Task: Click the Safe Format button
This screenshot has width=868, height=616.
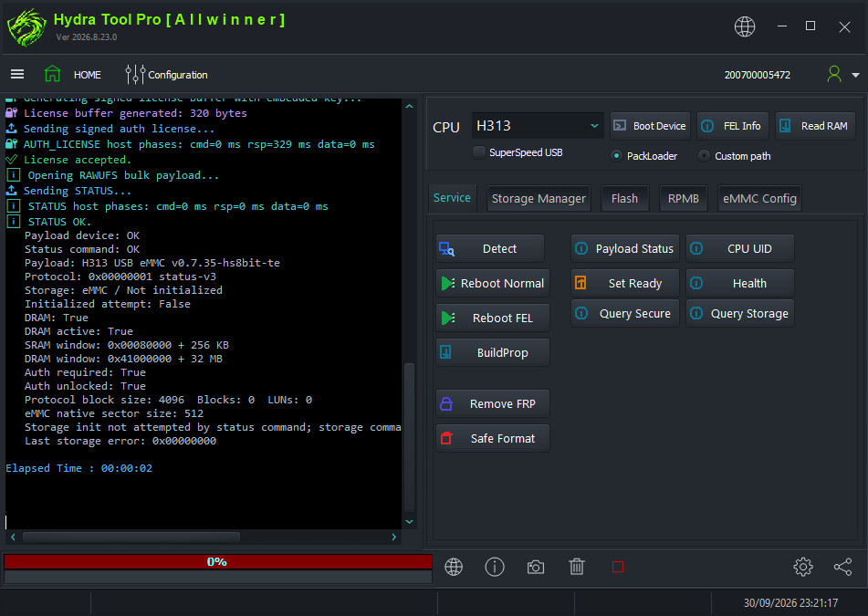Action: click(x=493, y=438)
